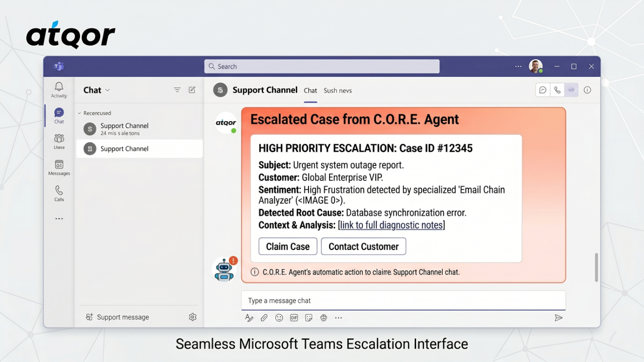The width and height of the screenshot is (644, 362).
Task: Open the Activity bell in sidebar
Action: click(59, 89)
